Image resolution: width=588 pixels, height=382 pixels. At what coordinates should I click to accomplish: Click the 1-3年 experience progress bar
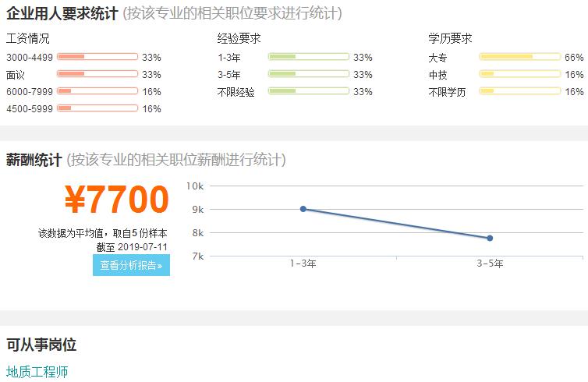tap(309, 57)
